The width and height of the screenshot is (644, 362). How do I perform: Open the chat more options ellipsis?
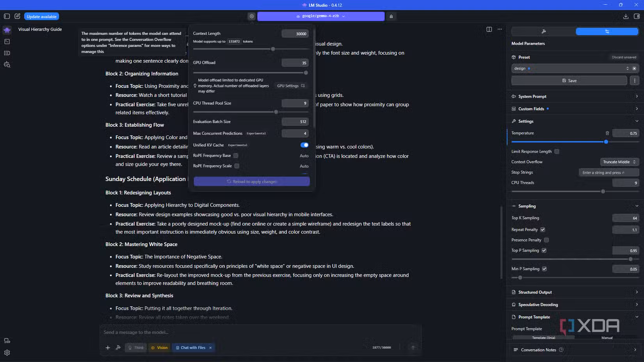(500, 29)
